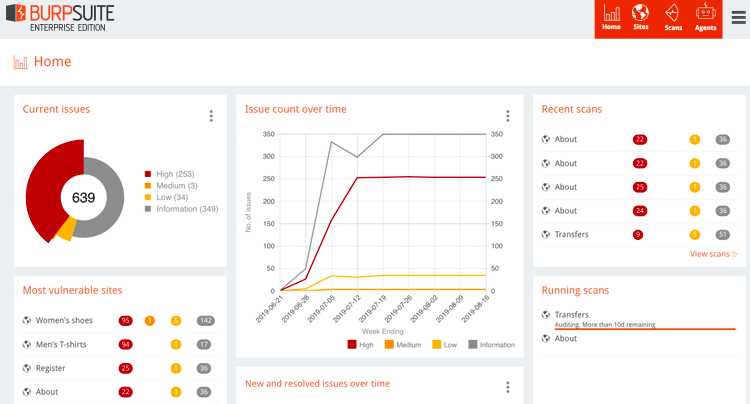Click the 25 high badge in Recent scans
This screenshot has width=750, height=404.
(640, 187)
